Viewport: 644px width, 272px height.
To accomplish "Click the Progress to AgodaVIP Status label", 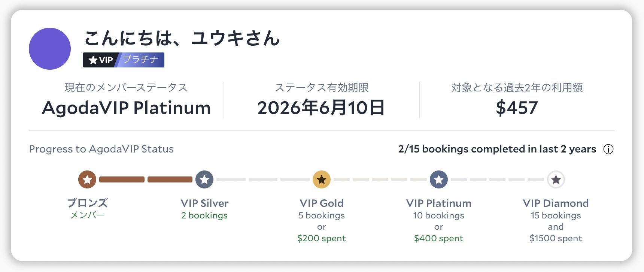I will click(x=101, y=149).
